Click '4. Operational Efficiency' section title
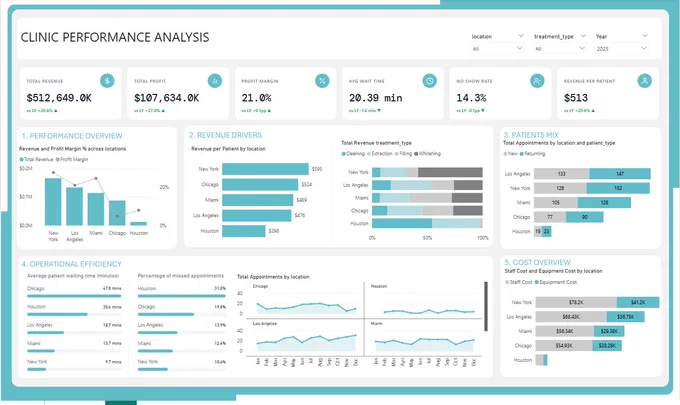The image size is (680, 405). coord(72,264)
